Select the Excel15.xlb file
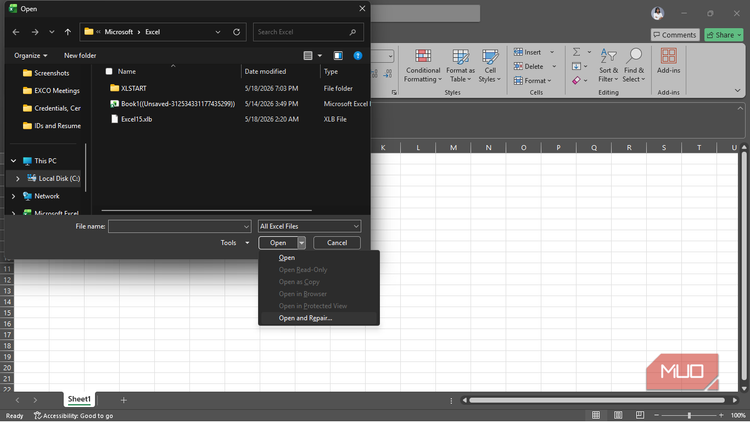 136,119
